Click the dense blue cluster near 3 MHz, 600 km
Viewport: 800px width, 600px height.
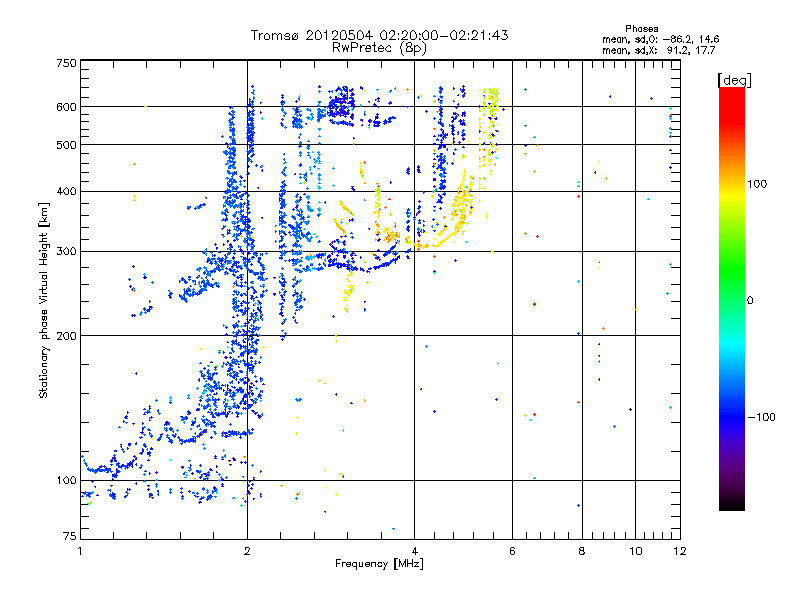tap(341, 106)
